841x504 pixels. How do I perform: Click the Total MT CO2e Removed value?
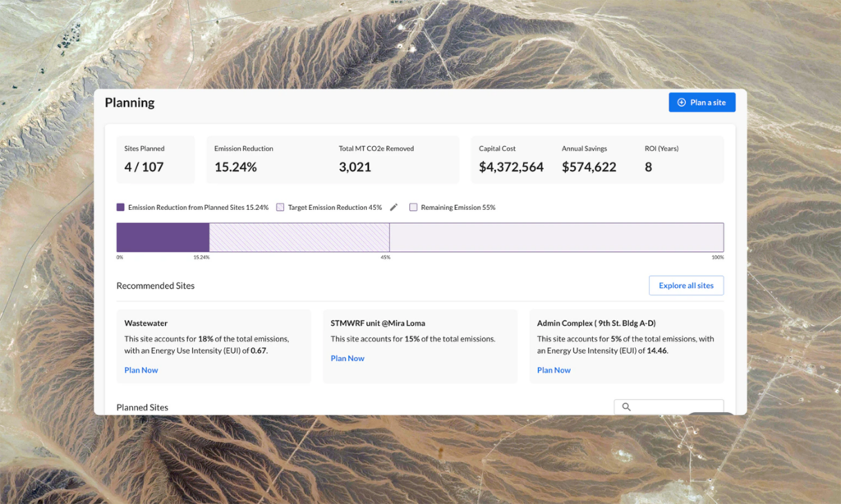pos(355,167)
